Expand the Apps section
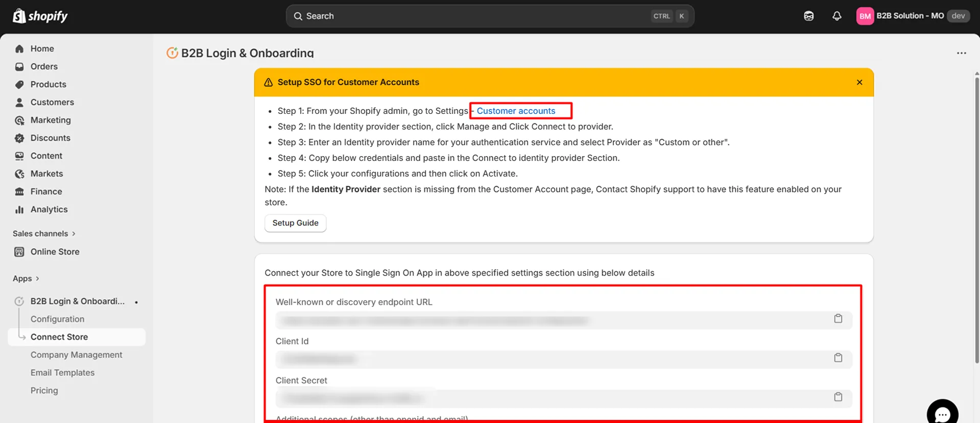Image resolution: width=980 pixels, height=423 pixels. tap(26, 279)
